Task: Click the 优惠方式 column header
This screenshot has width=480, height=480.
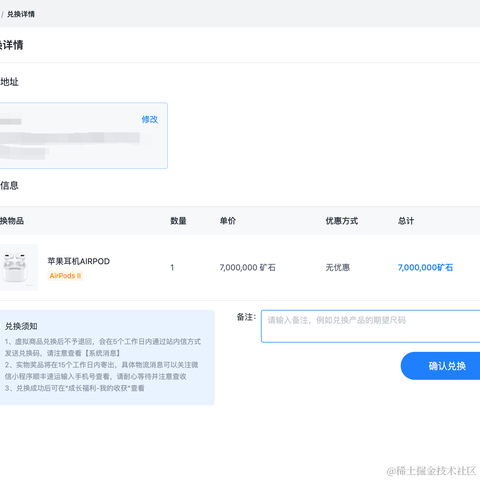Action: coord(342,221)
